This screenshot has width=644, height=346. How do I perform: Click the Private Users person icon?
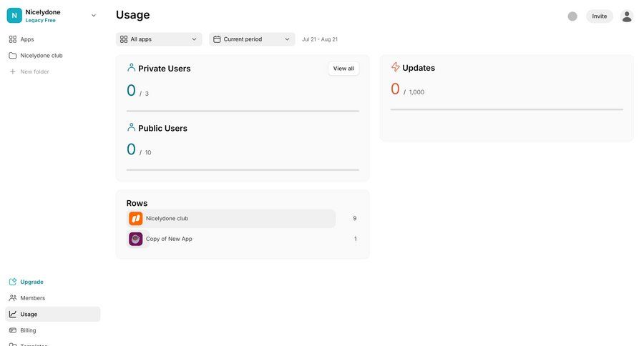click(131, 68)
